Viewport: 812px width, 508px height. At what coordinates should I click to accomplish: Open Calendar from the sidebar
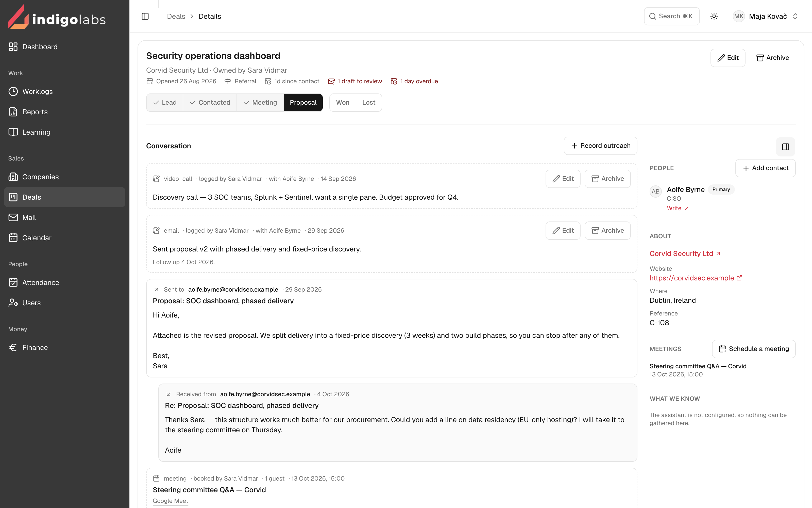tap(64, 238)
